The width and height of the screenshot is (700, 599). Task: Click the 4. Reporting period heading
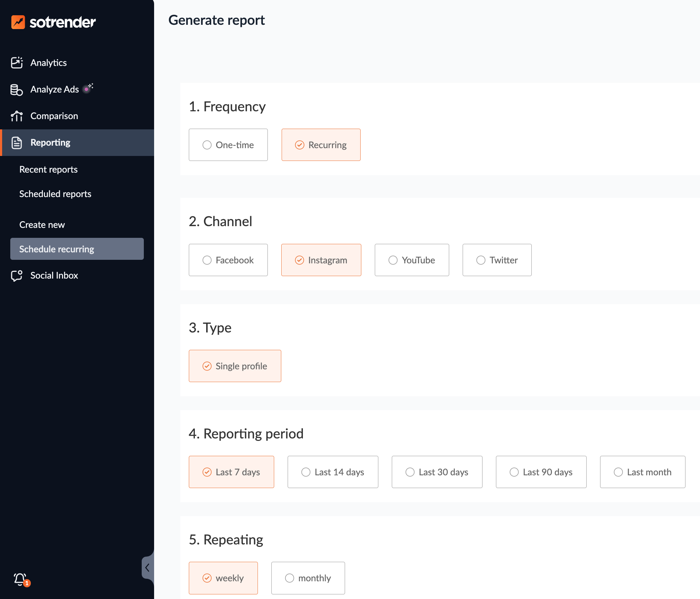pos(246,434)
